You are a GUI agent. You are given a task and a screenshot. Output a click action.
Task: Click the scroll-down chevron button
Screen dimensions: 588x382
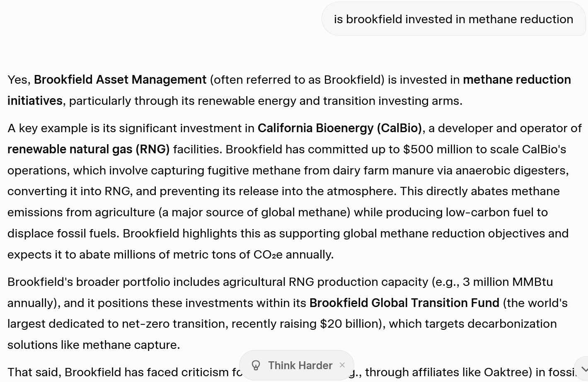[583, 369]
